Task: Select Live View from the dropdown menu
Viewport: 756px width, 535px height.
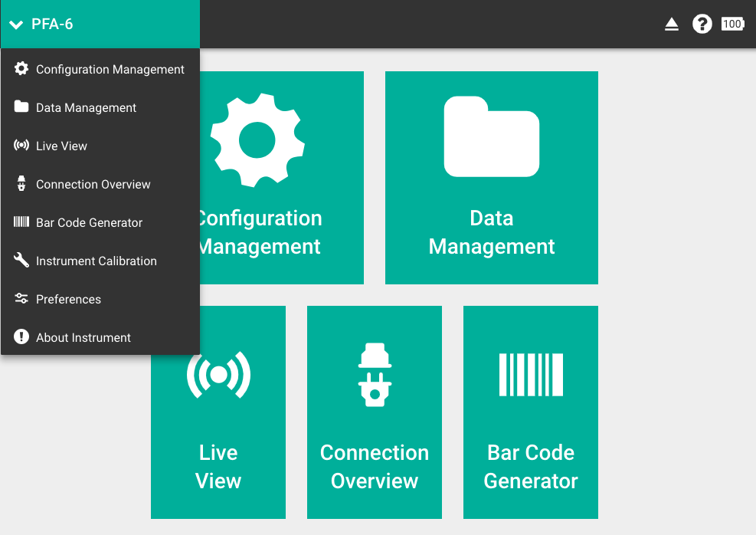Action: (x=61, y=146)
